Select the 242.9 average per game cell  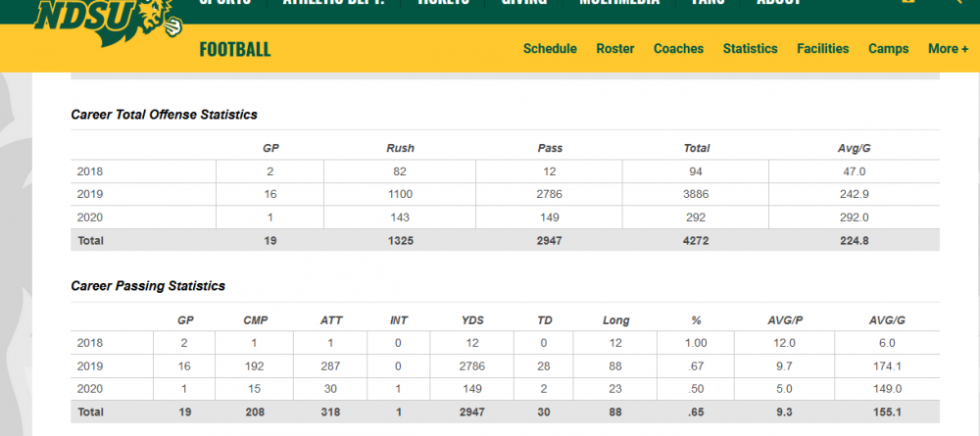pyautogui.click(x=855, y=194)
